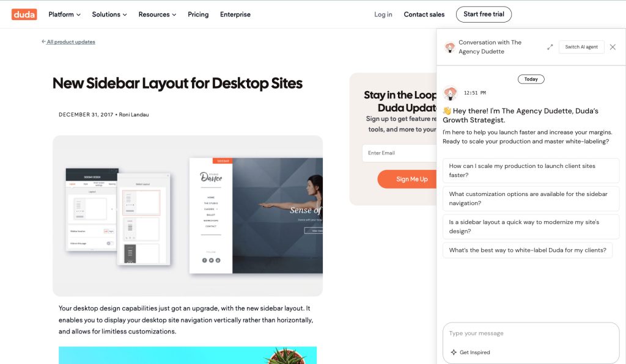Focus the Enter Email input field

399,153
